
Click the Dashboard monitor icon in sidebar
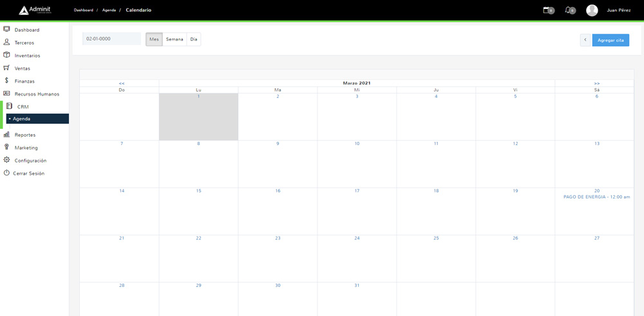(6, 30)
